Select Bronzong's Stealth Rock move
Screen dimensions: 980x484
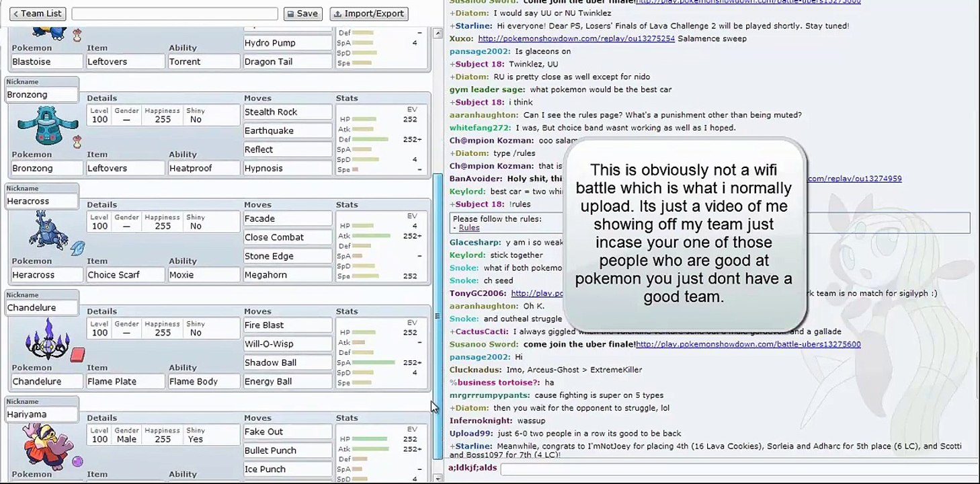[x=288, y=112]
